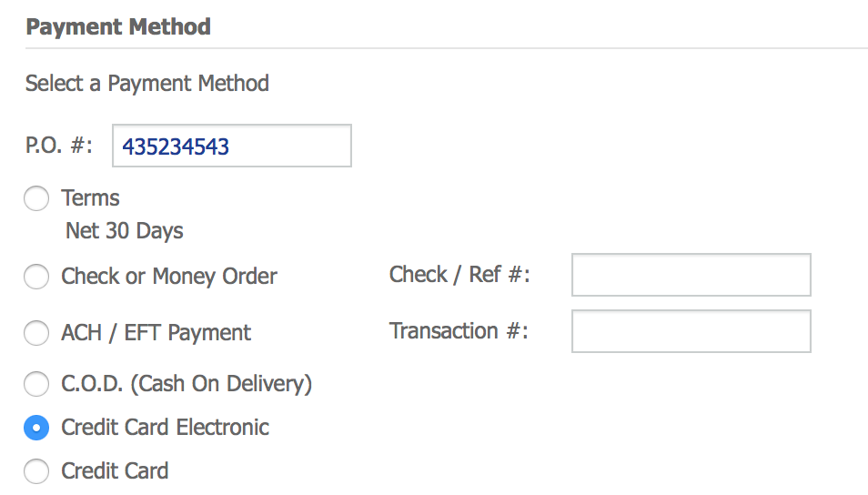Focus the Check / Ref # text box
The height and width of the screenshot is (495, 868).
click(x=691, y=275)
